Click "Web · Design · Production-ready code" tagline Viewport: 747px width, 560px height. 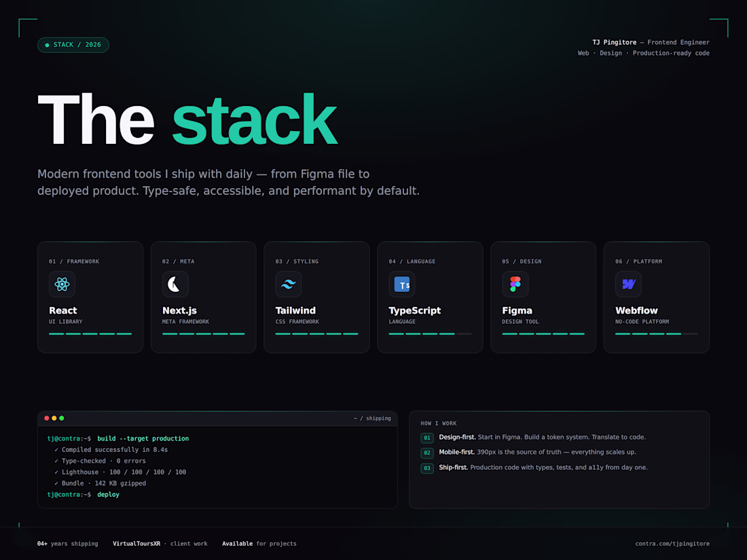click(644, 54)
